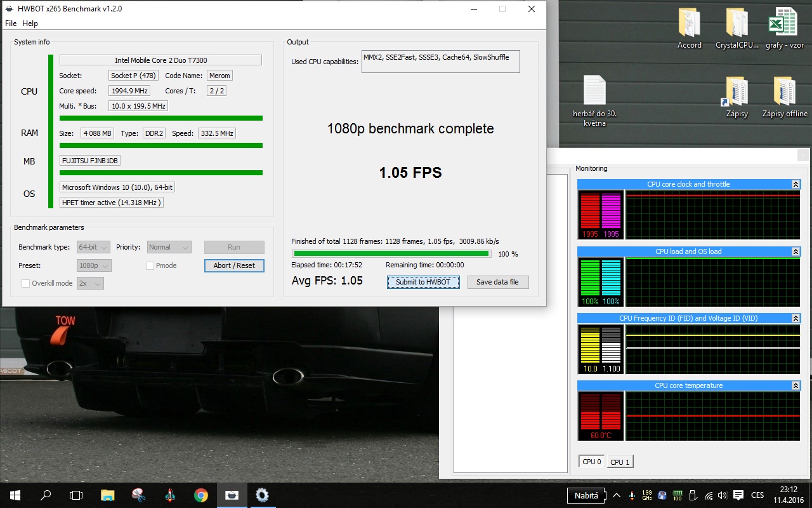Open the Windows Start menu

15,495
